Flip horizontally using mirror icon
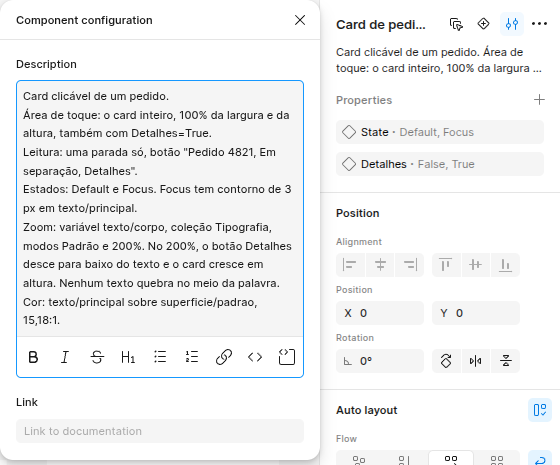This screenshot has width=560, height=465. (x=476, y=361)
